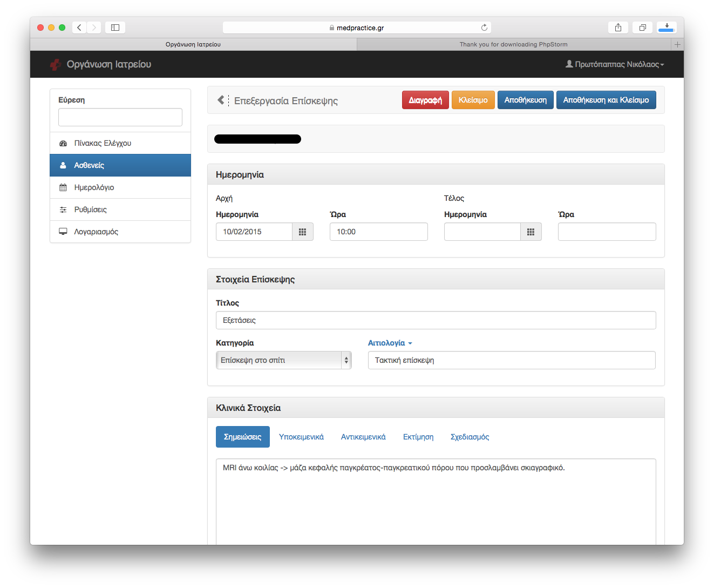The image size is (714, 588).
Task: Switch to the Σχεδιασμός tab
Action: click(470, 437)
